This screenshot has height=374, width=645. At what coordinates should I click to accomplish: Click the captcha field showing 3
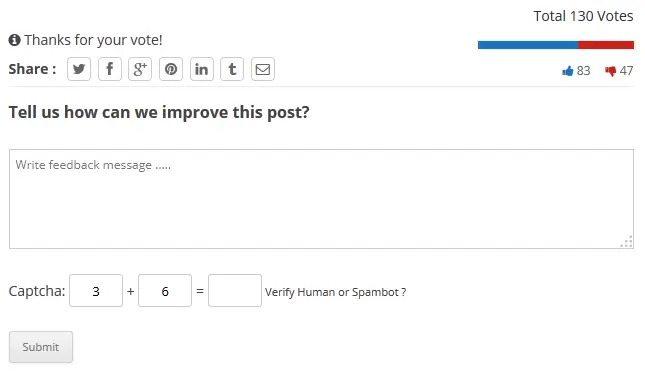[x=96, y=290]
